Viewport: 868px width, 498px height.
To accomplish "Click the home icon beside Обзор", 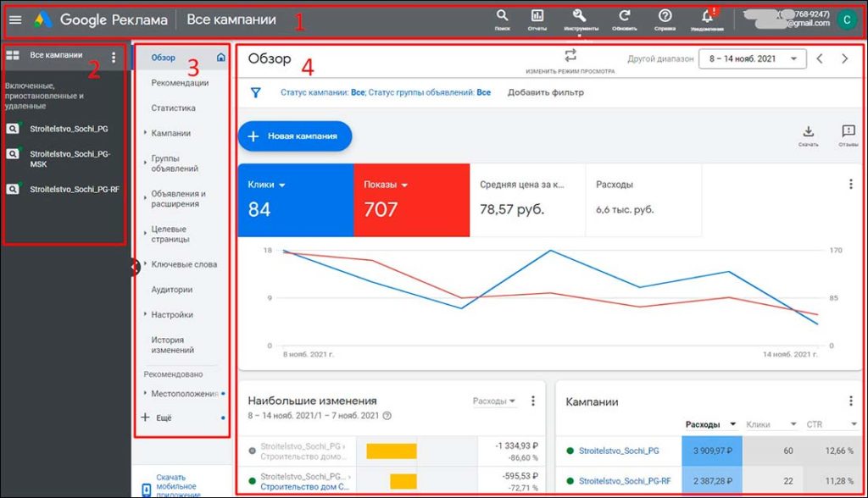I will point(221,57).
